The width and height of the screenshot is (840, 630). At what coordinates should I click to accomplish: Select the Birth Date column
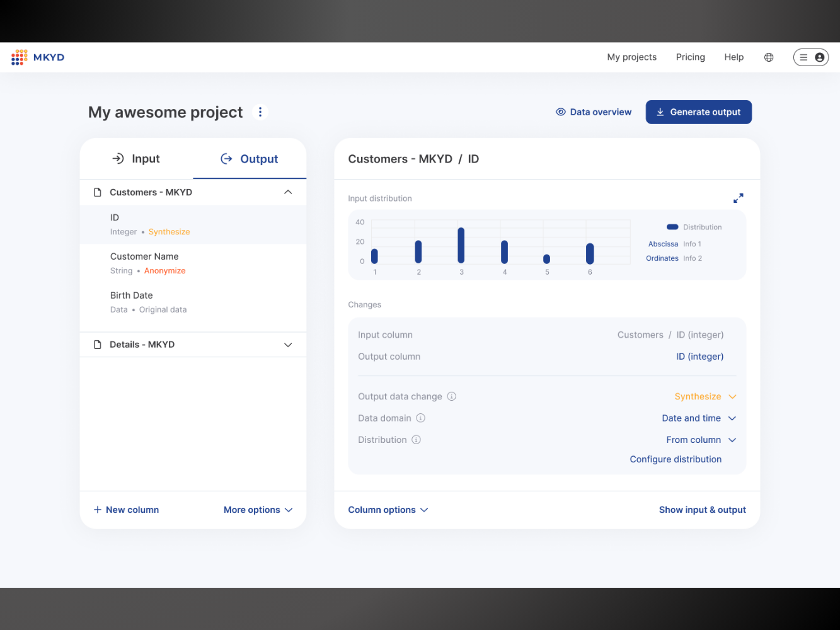(x=131, y=295)
